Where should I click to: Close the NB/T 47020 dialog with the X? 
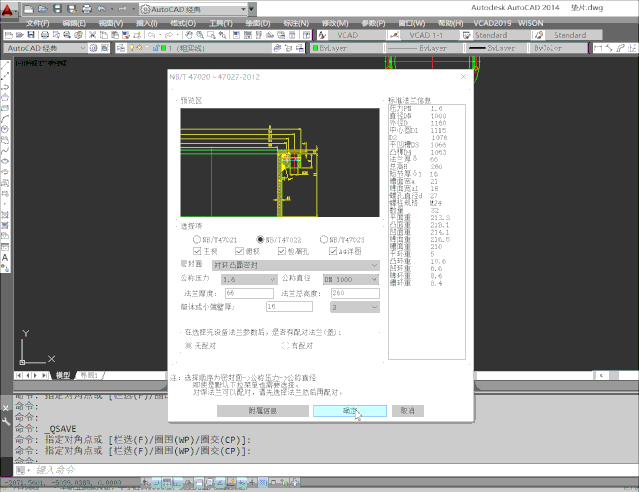(462, 76)
